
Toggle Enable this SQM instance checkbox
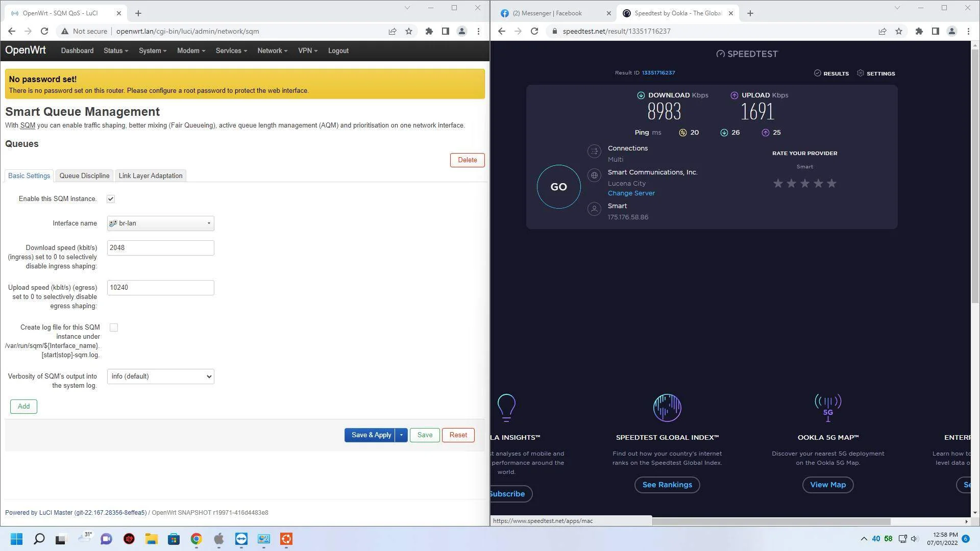(x=111, y=199)
